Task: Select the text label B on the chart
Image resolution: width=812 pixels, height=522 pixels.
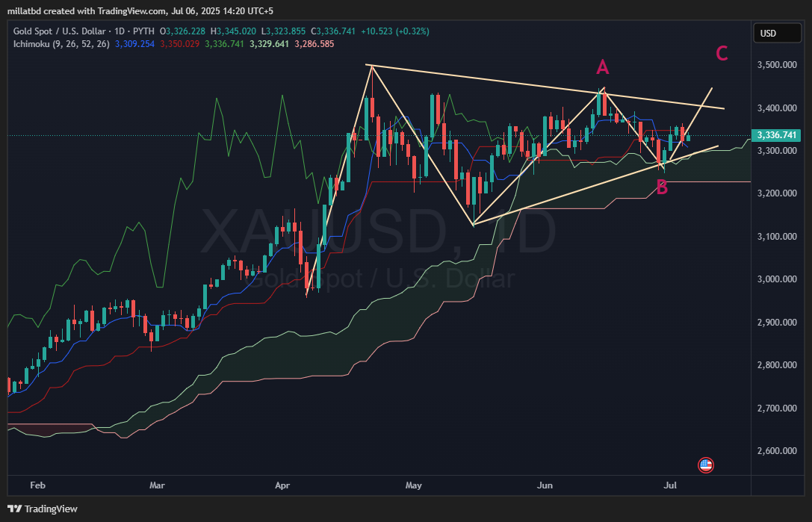Action: tap(662, 187)
